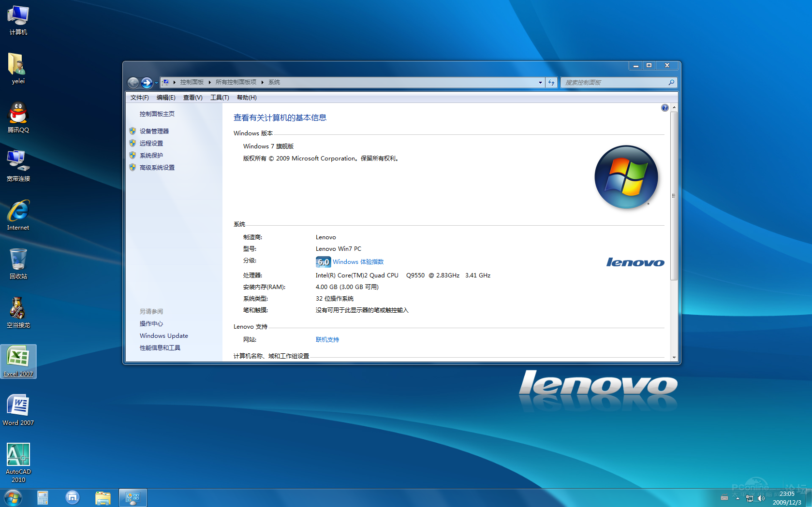
Task: Click the network tray icon
Action: 750,498
